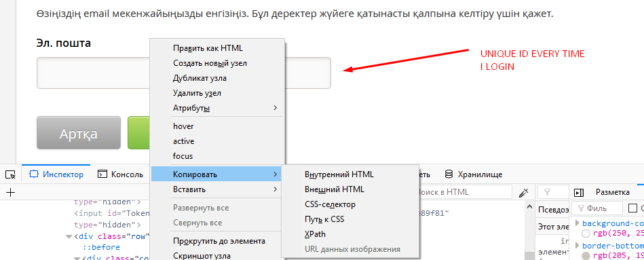
Task: Click the background-co property name
Action: tap(613, 223)
